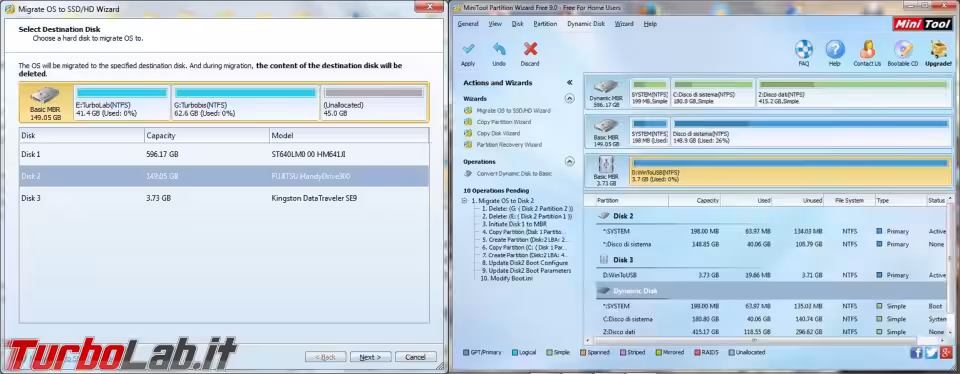Collapse the Actions and Wizards panel

point(569,83)
